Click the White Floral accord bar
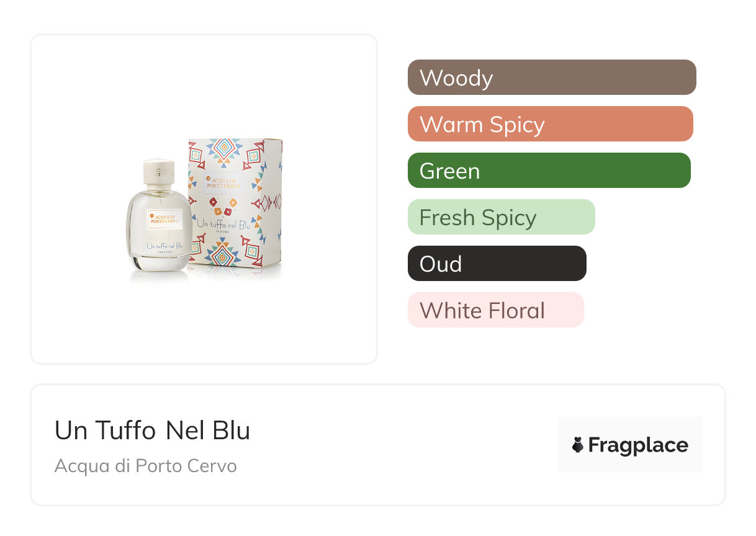The height and width of the screenshot is (536, 756). click(x=495, y=310)
